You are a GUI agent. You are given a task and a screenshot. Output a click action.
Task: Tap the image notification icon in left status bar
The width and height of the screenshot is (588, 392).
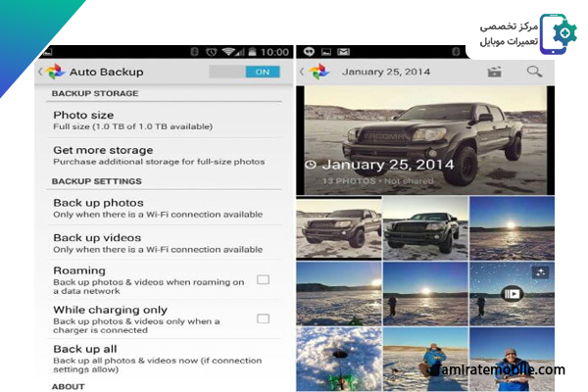coord(48,52)
